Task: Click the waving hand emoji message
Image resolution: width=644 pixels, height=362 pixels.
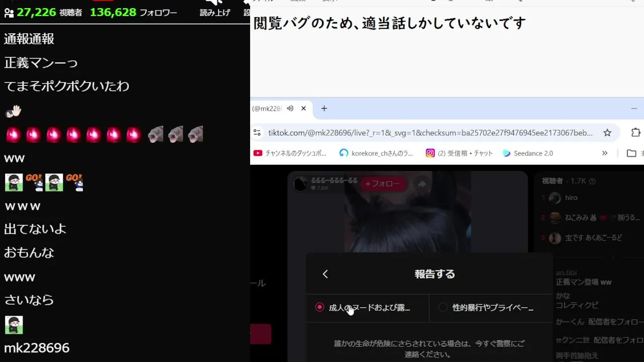Action: 14,112
